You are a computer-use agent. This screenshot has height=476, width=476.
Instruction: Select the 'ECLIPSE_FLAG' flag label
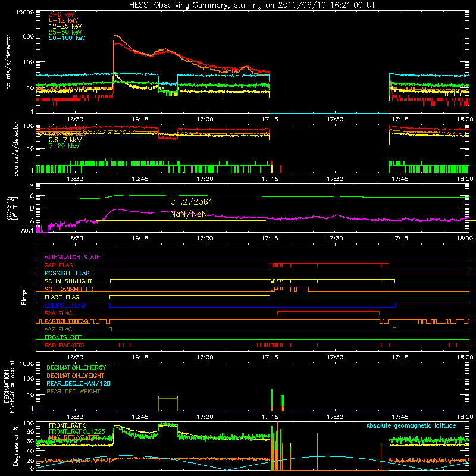pyautogui.click(x=65, y=305)
